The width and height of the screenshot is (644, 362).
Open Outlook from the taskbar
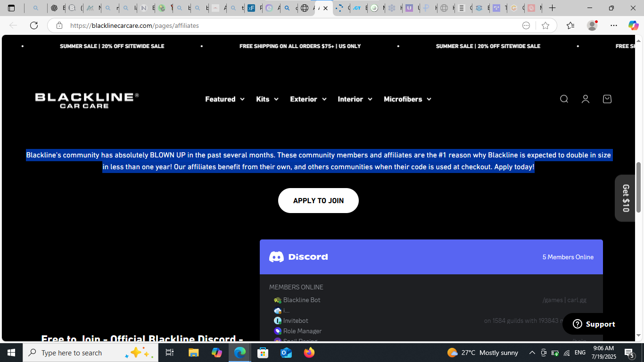(x=286, y=353)
